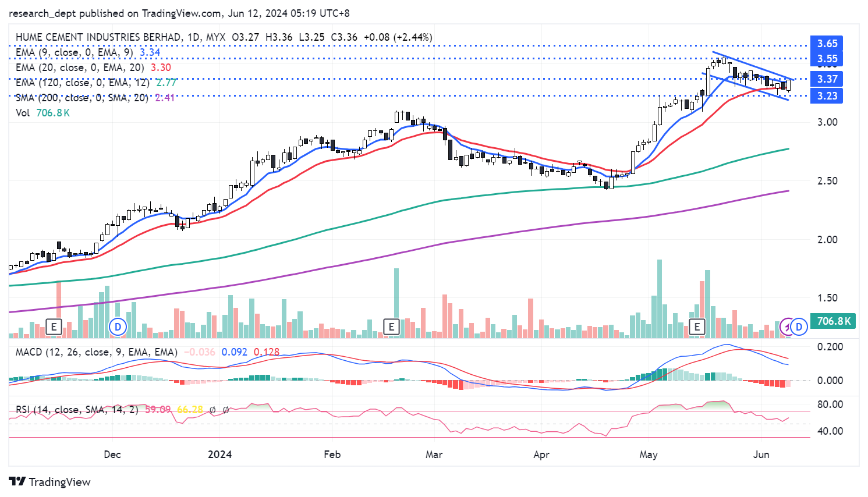868x497 pixels.
Task: Click the RSI indicator legend
Action: pos(77,410)
